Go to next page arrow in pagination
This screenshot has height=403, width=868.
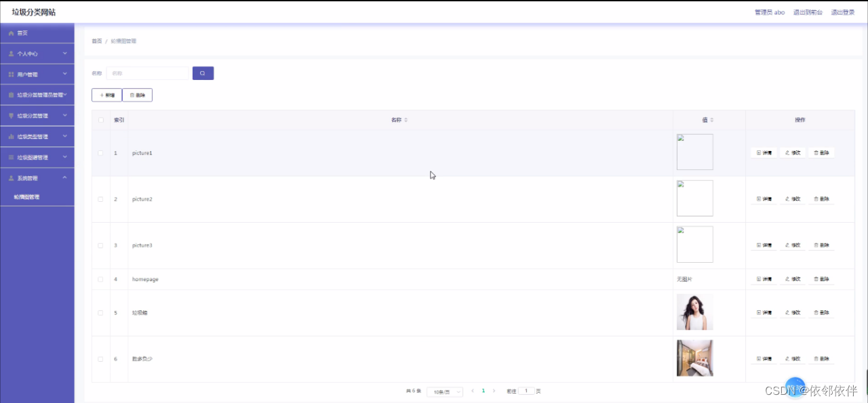494,391
